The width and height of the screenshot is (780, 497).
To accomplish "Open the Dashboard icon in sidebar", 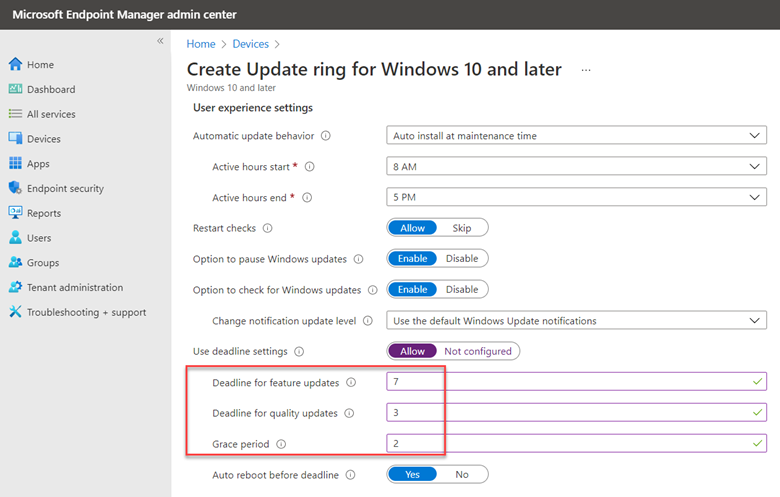I will click(x=15, y=89).
